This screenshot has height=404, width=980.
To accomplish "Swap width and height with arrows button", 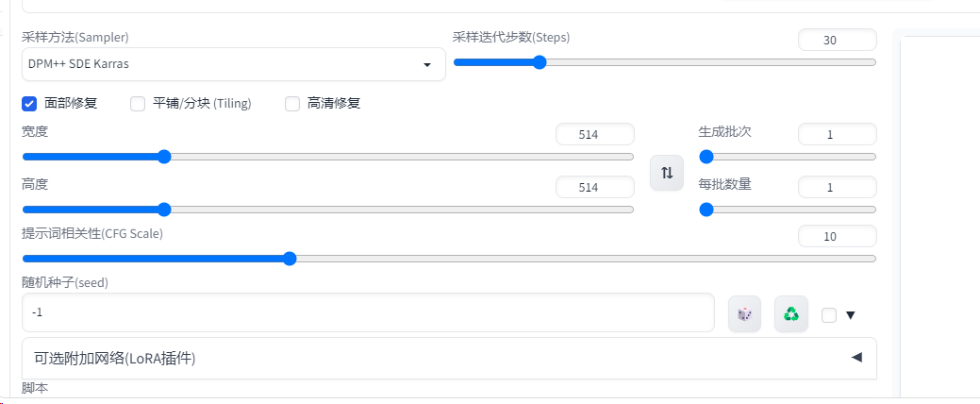I will pos(667,173).
